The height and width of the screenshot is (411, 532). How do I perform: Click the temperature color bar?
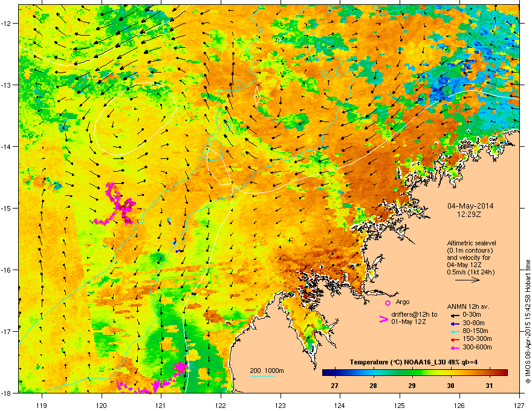click(415, 372)
